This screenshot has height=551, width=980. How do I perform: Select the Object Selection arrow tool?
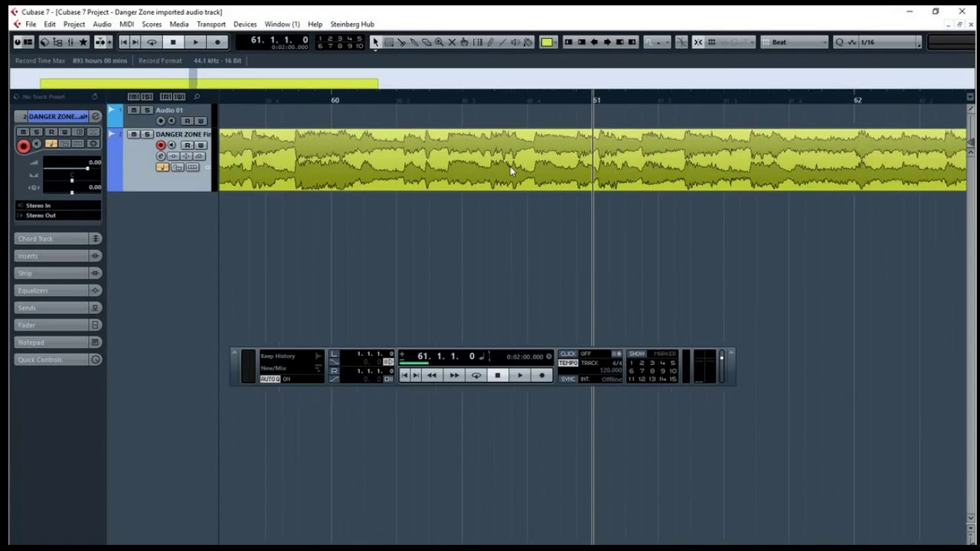pyautogui.click(x=375, y=42)
